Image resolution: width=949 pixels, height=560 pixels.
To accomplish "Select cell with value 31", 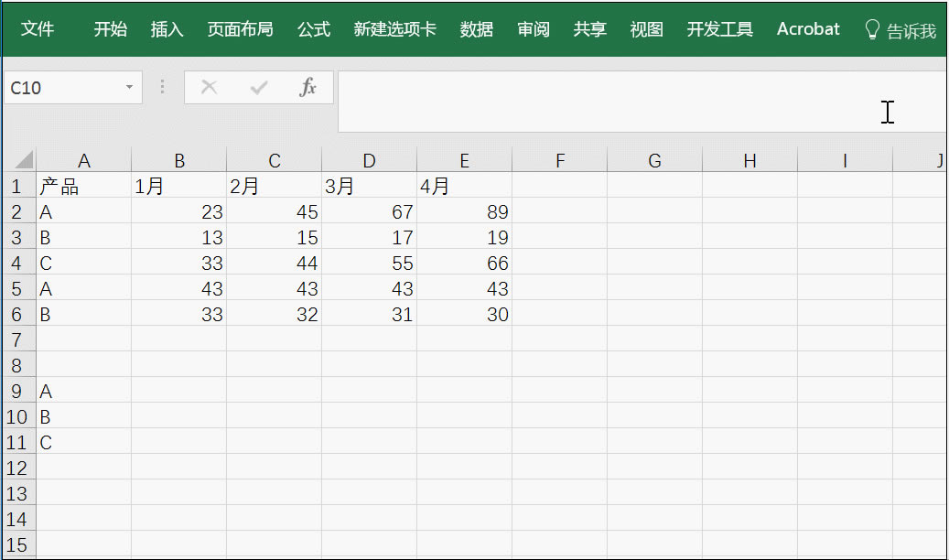I will tap(369, 314).
